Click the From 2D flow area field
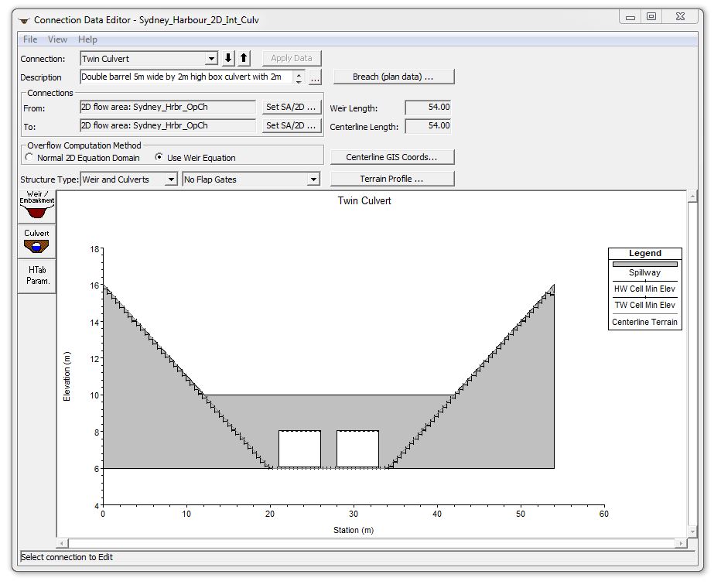The height and width of the screenshot is (588, 721). 168,107
